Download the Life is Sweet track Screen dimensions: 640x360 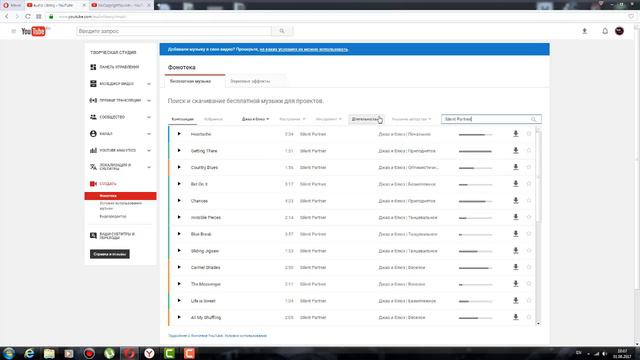click(x=516, y=301)
